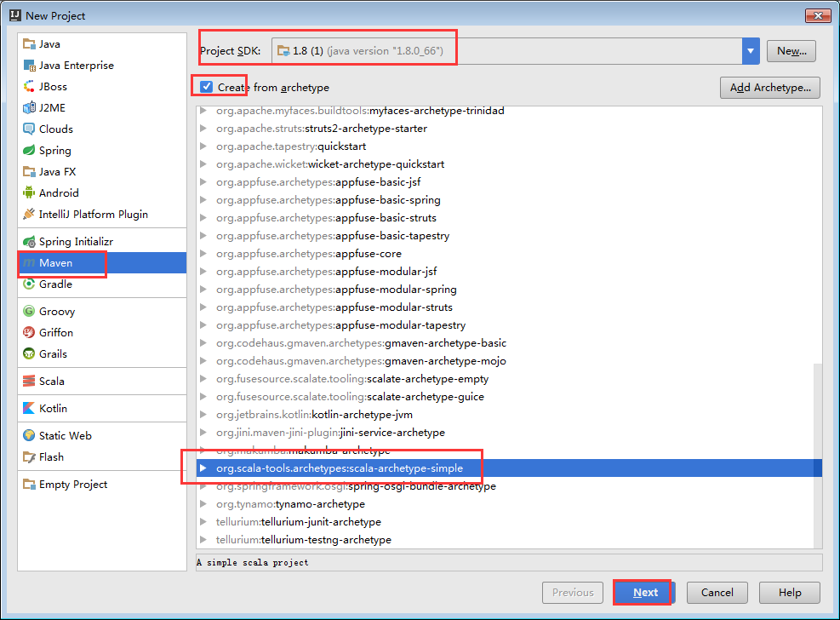Select the gmaven-archetype-mojo row
The height and width of the screenshot is (620, 840).
point(509,361)
